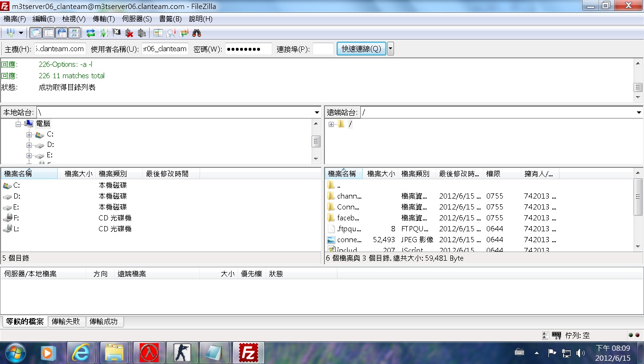
Task: Open the 傳輸(T) menu
Action: [x=104, y=19]
